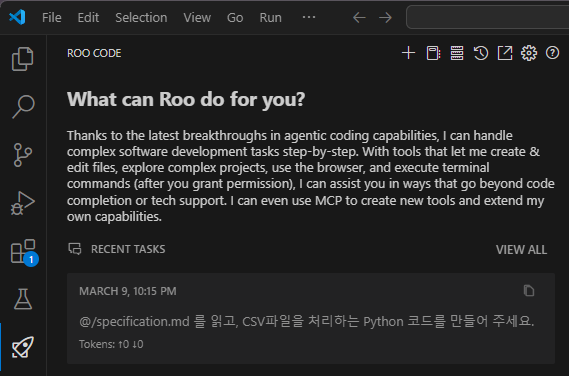Click the ROO CODE panel title
Screen dimensions: 569x376
coord(94,53)
